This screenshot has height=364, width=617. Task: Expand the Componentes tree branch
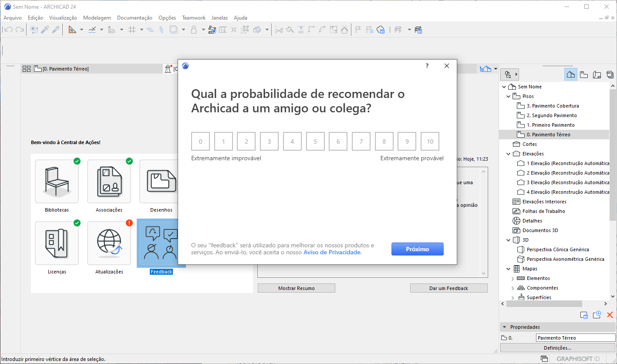[513, 288]
